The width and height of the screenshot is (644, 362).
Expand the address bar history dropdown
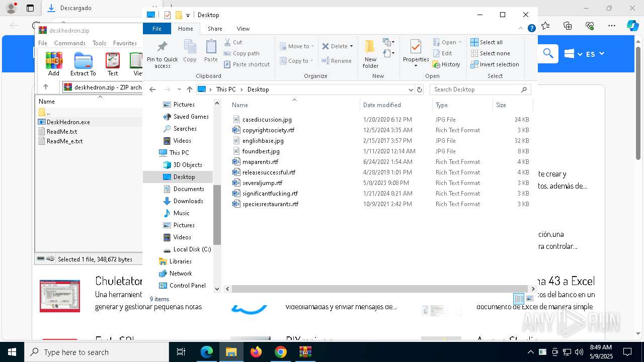click(x=411, y=89)
